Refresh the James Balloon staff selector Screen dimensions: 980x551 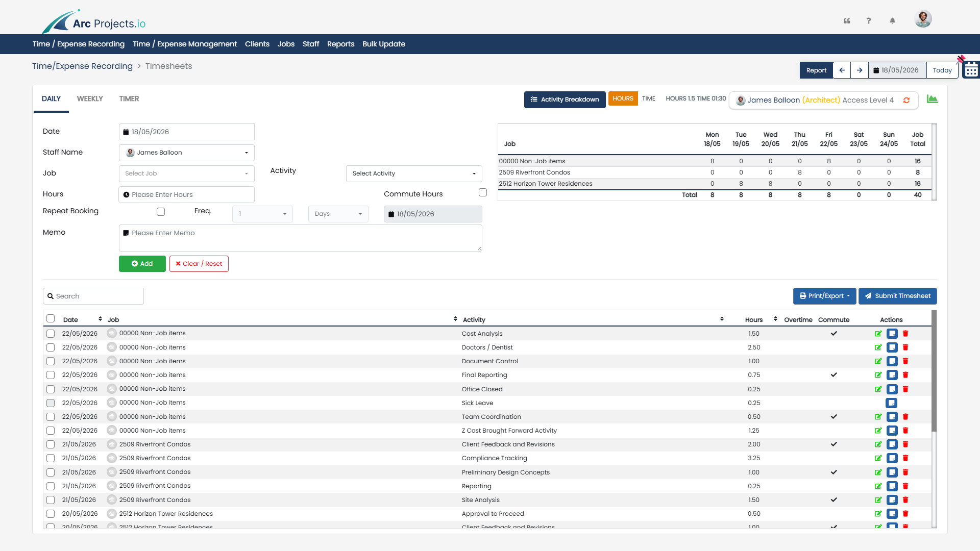click(x=906, y=100)
